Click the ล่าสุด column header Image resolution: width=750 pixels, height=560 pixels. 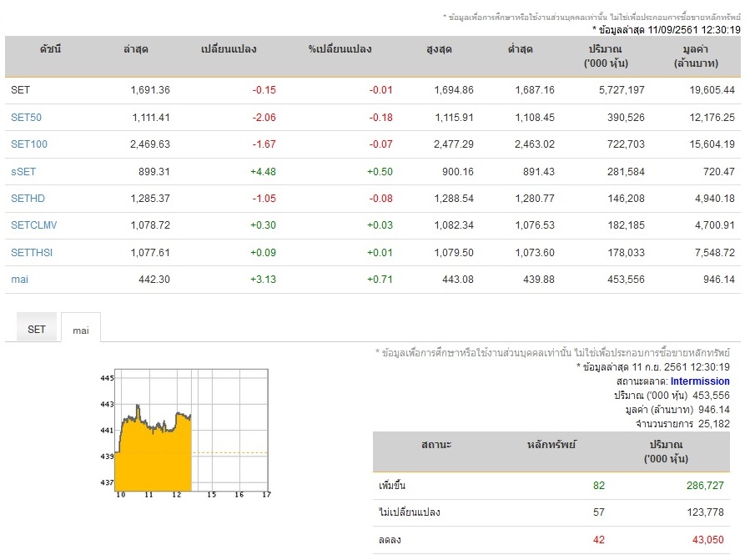click(x=136, y=48)
